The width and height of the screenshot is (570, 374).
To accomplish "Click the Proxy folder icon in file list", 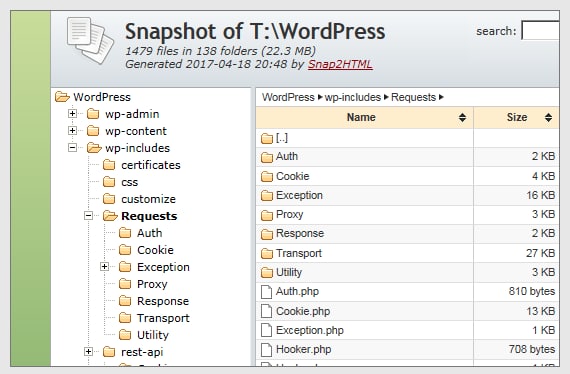I will pyautogui.click(x=267, y=215).
